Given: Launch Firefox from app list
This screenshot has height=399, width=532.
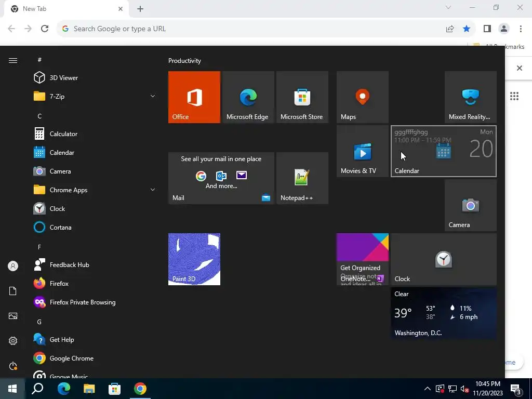Looking at the screenshot, I should pos(95,283).
